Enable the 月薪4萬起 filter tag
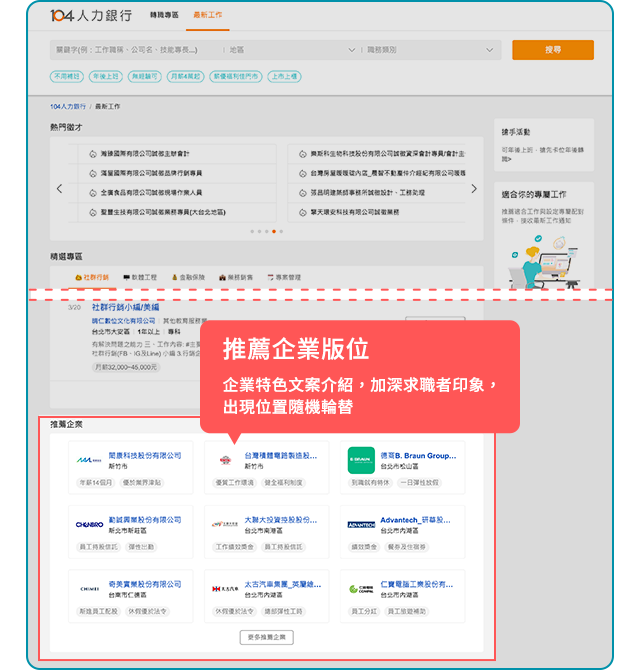640x670 pixels. point(185,76)
